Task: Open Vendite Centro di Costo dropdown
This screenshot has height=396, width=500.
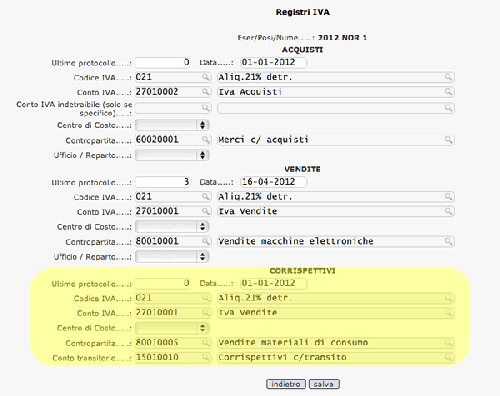Action: 172,227
